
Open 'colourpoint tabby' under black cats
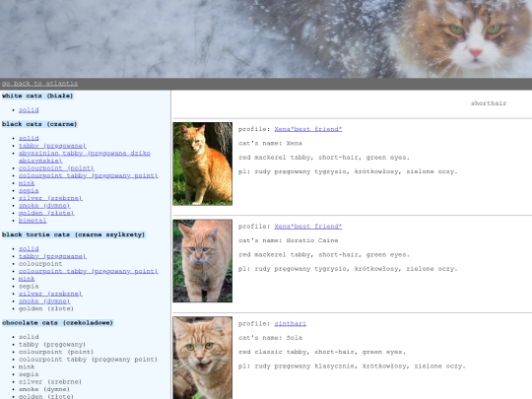[89, 175]
